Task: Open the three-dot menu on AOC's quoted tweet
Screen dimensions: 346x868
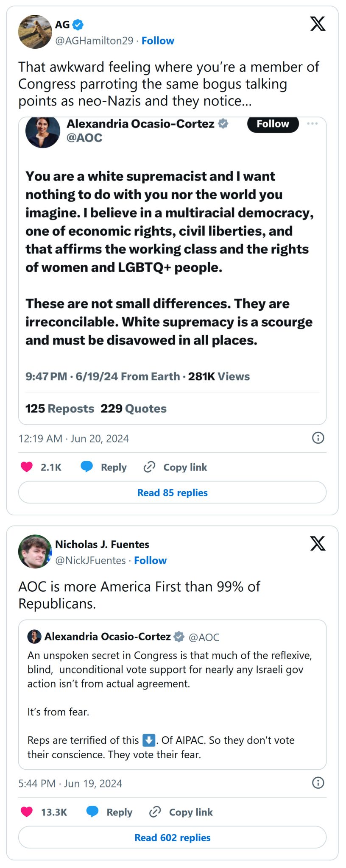Action: [x=312, y=124]
